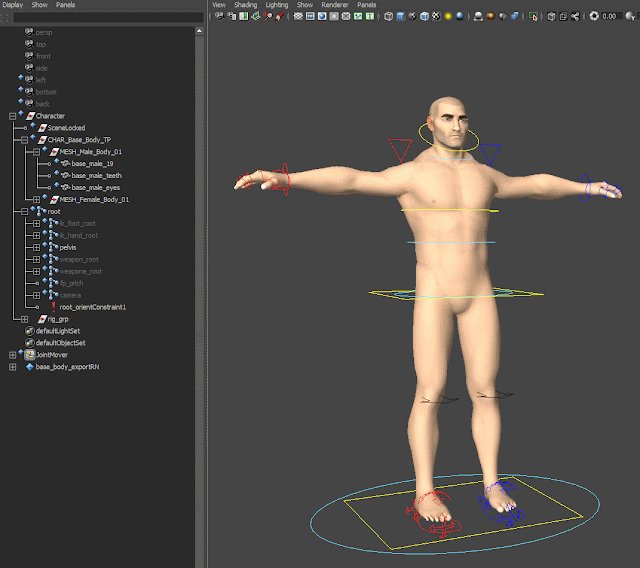640x568 pixels.
Task: Click the X-Ray Active Components icon
Action: coord(563,16)
